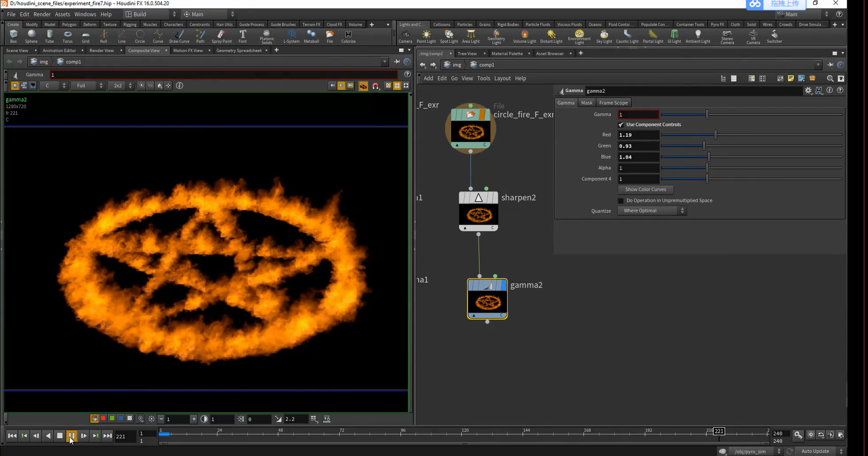
Task: Switch to the Frame Scope tab
Action: click(x=613, y=103)
